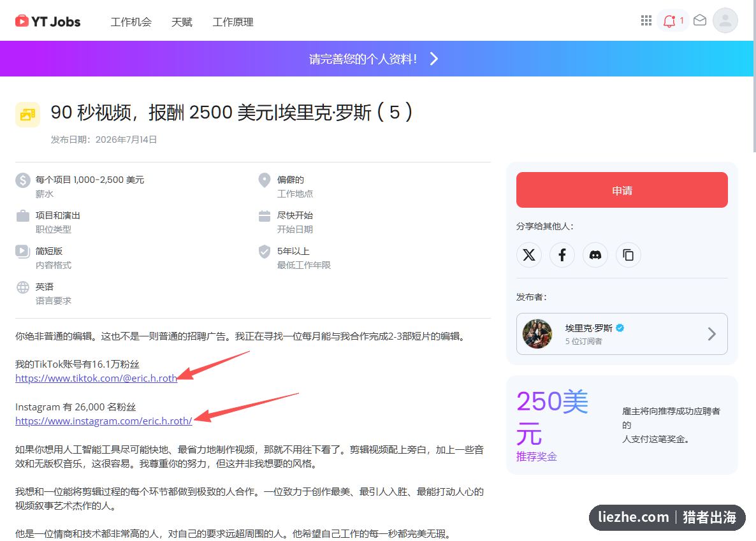This screenshot has width=756, height=541.
Task: Click the shield experience icon
Action: click(x=264, y=251)
